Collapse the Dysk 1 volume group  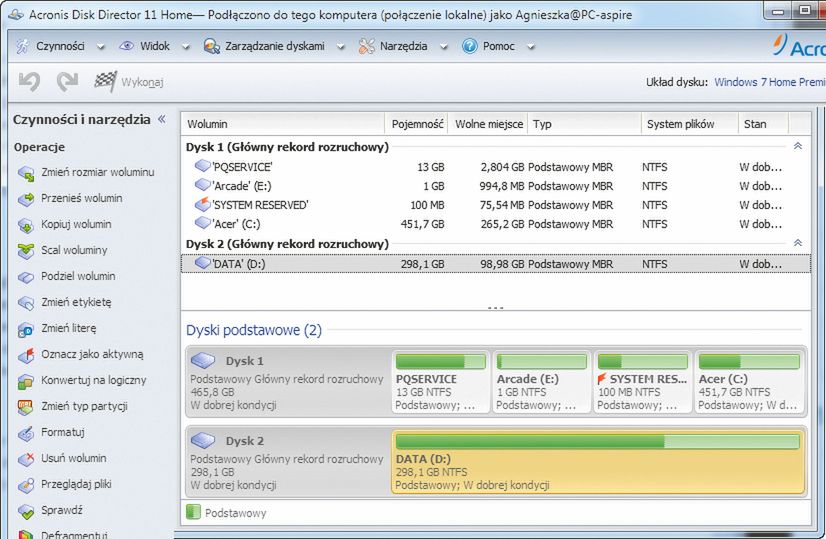click(798, 146)
